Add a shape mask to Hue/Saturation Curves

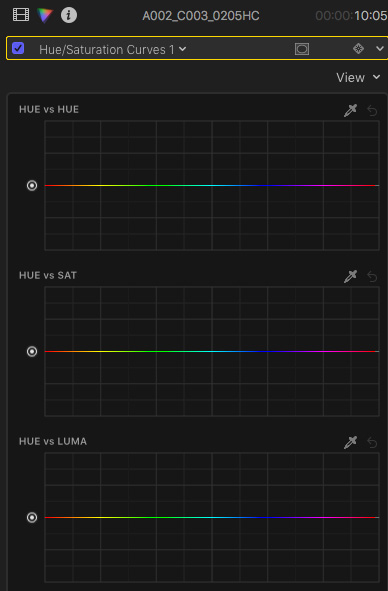(302, 49)
